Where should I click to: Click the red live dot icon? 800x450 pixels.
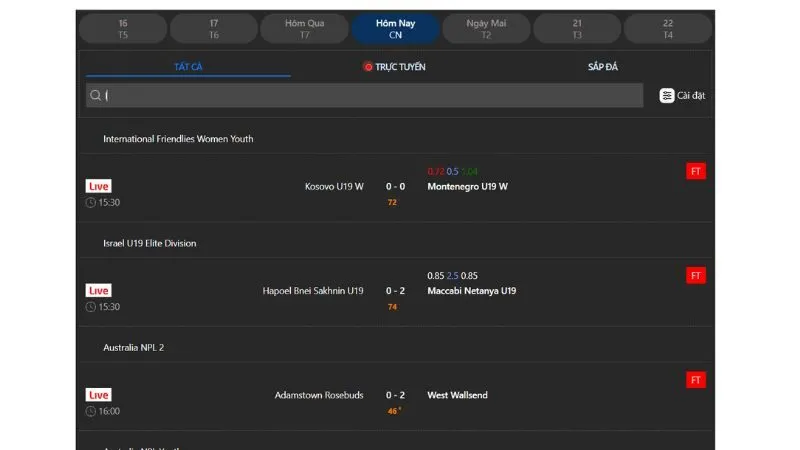(x=367, y=67)
